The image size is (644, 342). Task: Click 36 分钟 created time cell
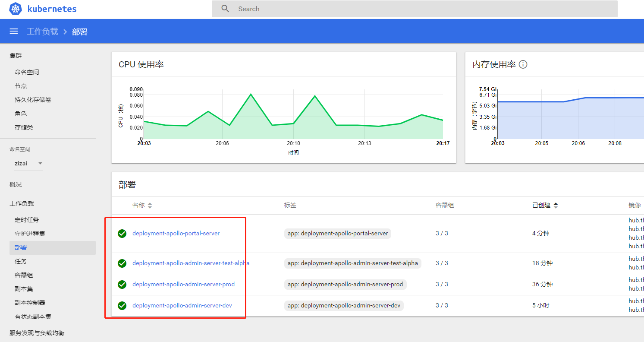[x=542, y=284]
